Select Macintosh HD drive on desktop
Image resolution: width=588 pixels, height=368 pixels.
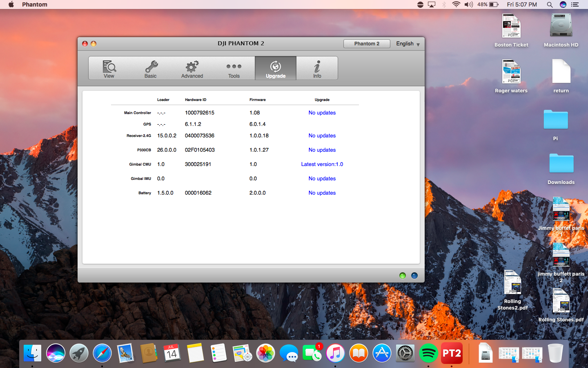point(561,30)
